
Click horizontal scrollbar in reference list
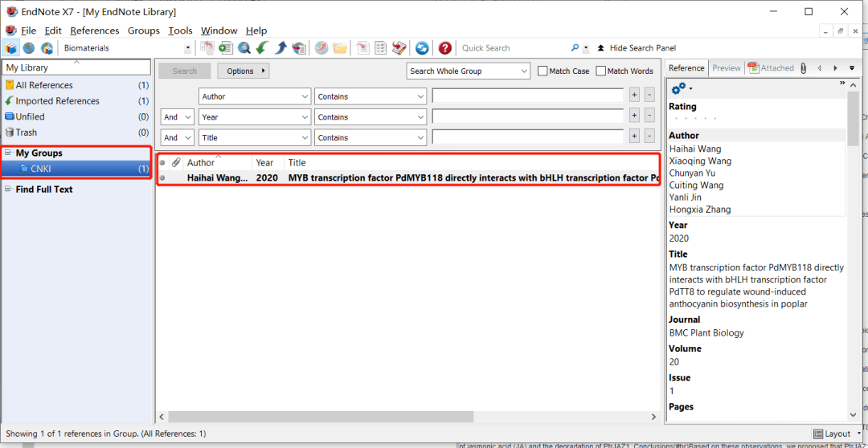click(321, 417)
